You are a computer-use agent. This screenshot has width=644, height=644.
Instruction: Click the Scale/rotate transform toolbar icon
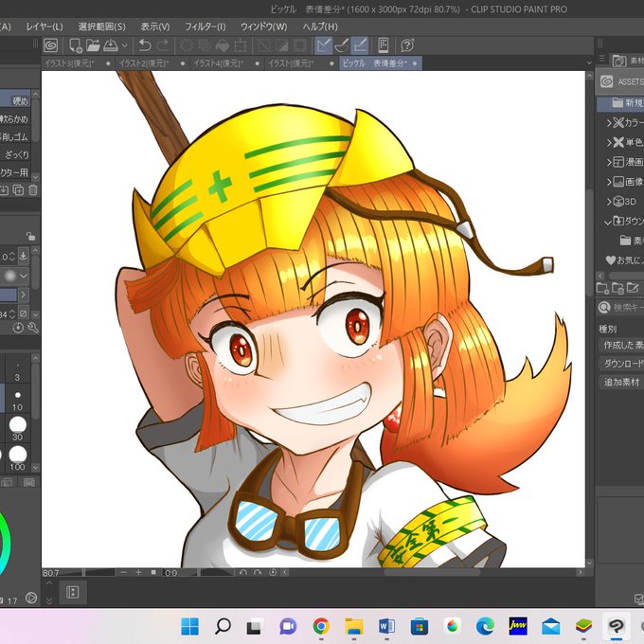coord(241,45)
